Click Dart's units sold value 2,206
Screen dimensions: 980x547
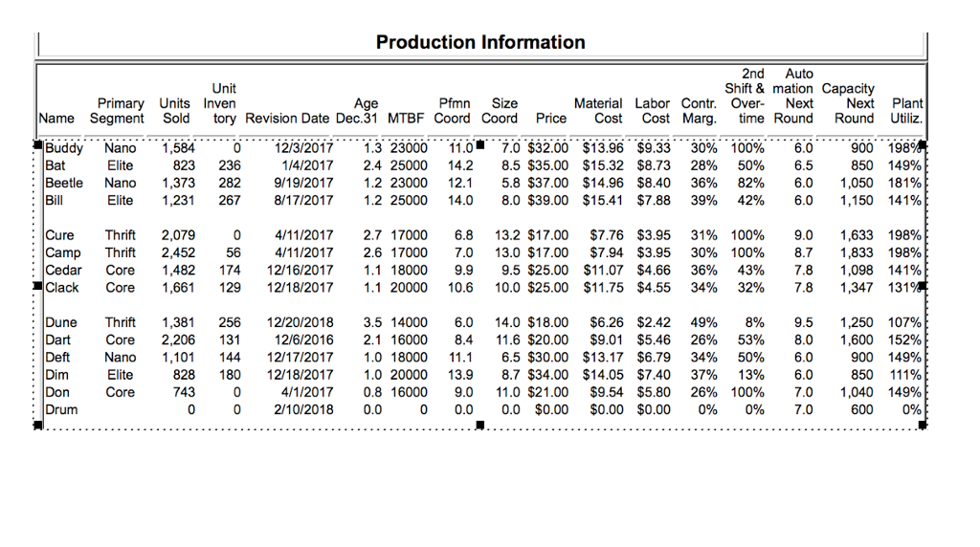click(179, 340)
